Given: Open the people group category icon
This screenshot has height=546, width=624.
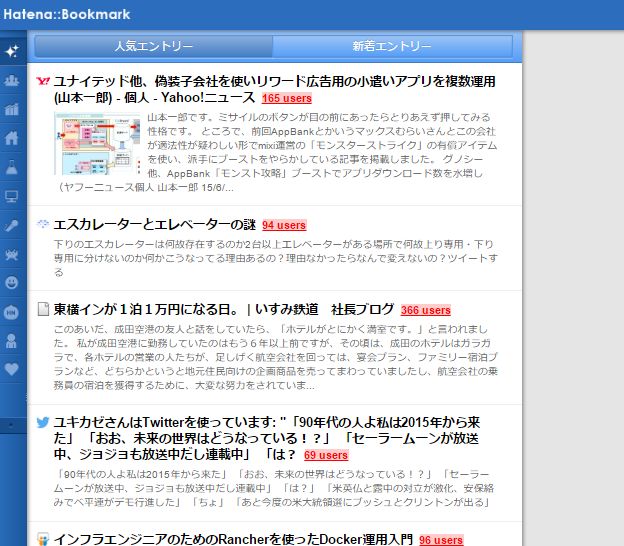Looking at the screenshot, I should (12, 80).
